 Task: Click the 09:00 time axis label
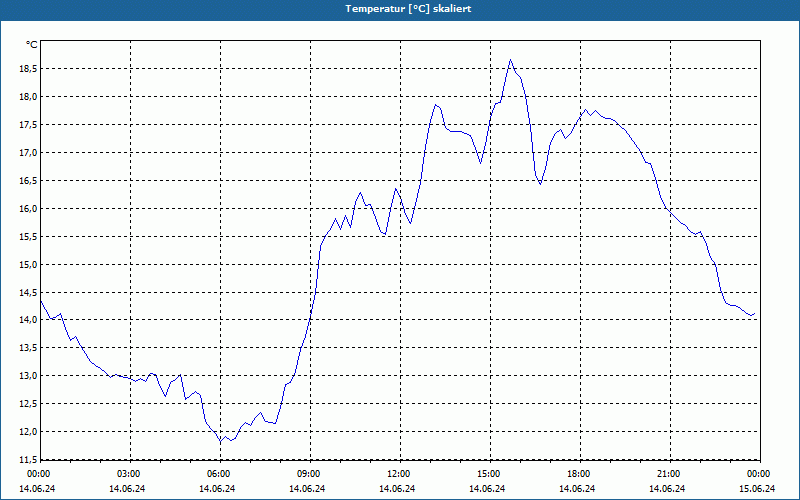coord(309,474)
